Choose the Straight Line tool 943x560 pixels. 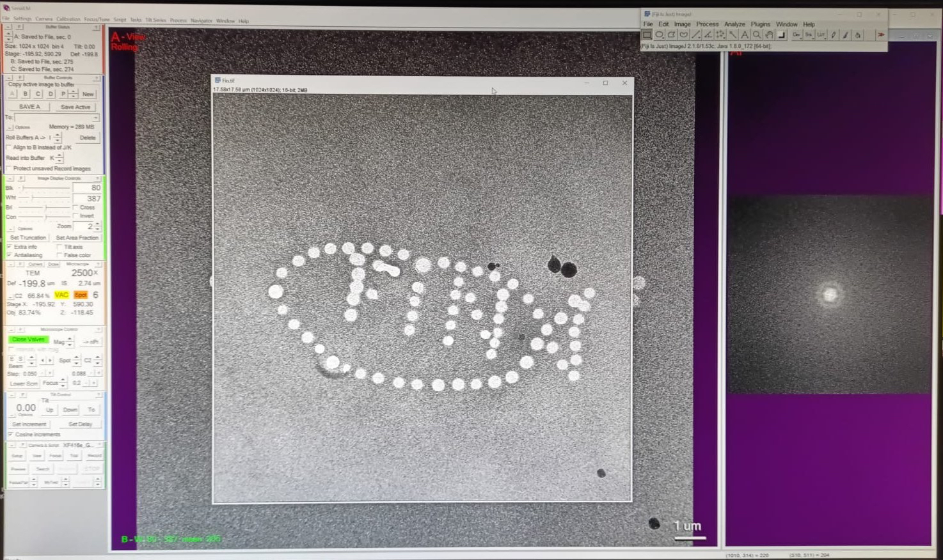695,35
